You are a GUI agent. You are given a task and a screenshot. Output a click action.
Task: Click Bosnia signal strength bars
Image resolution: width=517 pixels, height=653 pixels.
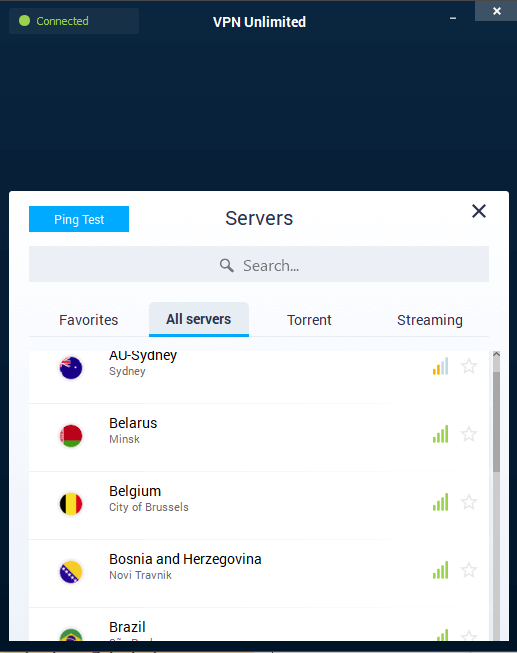coord(440,570)
